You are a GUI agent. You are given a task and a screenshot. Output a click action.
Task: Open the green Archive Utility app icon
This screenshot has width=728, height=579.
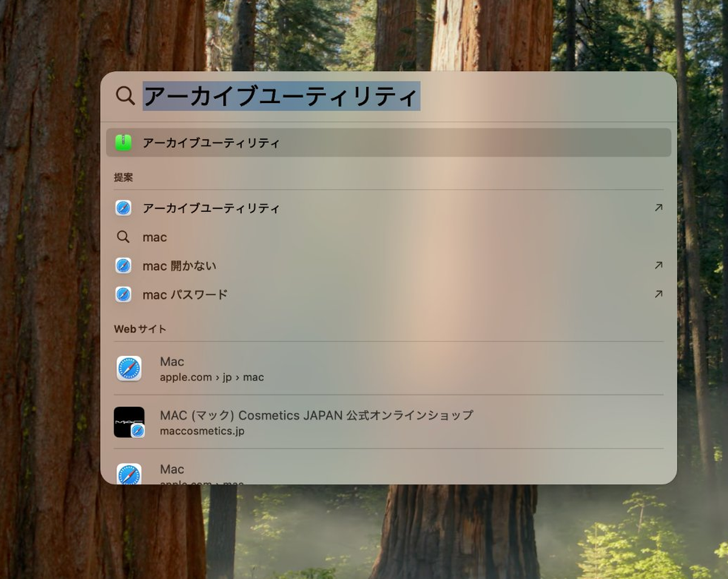(123, 143)
